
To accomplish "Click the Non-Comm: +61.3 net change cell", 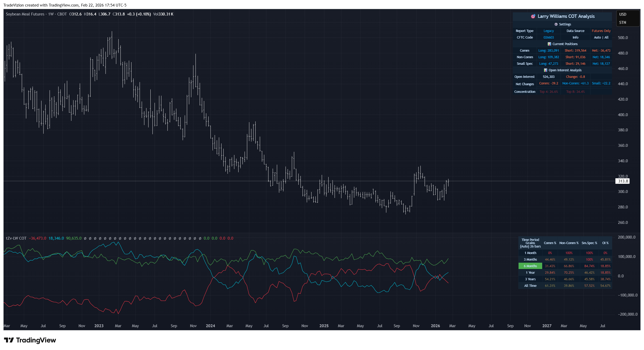I will (575, 83).
